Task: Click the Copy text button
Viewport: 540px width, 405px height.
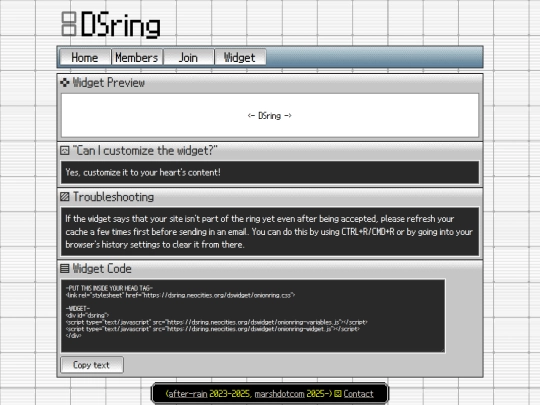Action: (92, 365)
